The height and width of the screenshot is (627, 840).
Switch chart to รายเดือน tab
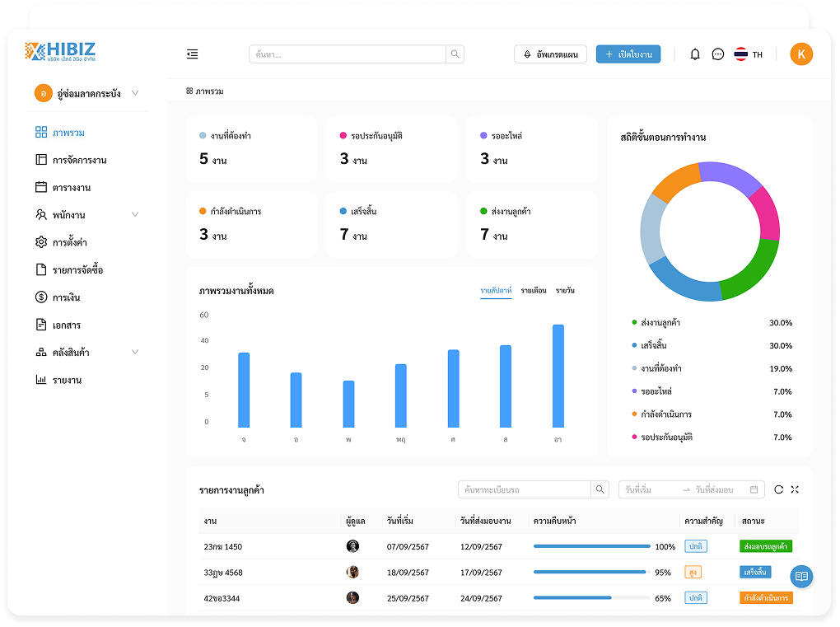pos(533,291)
